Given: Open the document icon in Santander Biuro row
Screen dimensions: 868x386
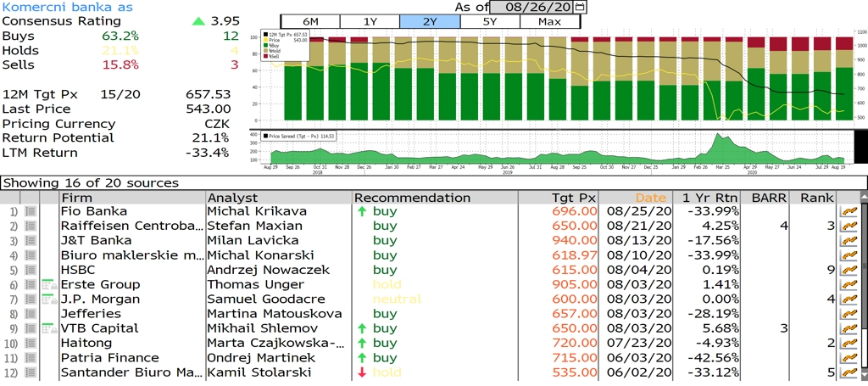Looking at the screenshot, I should 31,372.
